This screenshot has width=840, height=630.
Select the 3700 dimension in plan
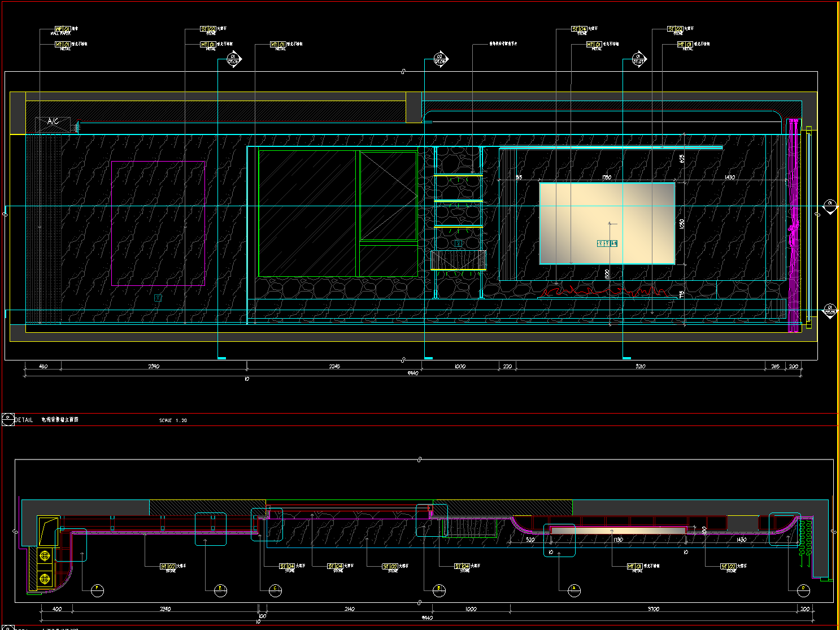654,609
